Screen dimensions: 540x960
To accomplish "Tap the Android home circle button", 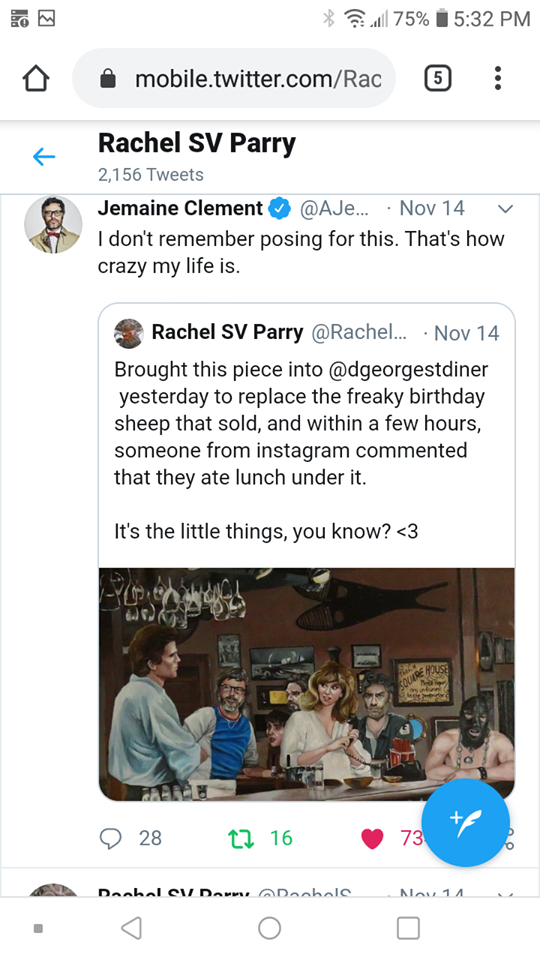I will click(269, 928).
